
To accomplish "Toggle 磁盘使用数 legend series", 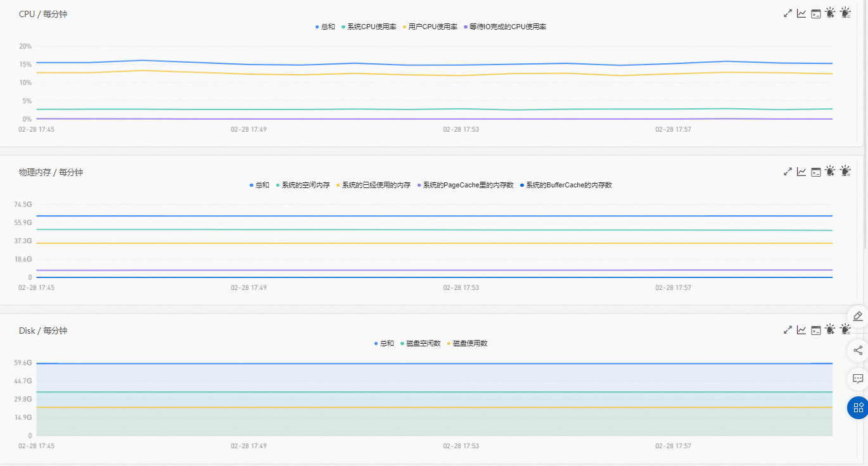I will coord(468,343).
